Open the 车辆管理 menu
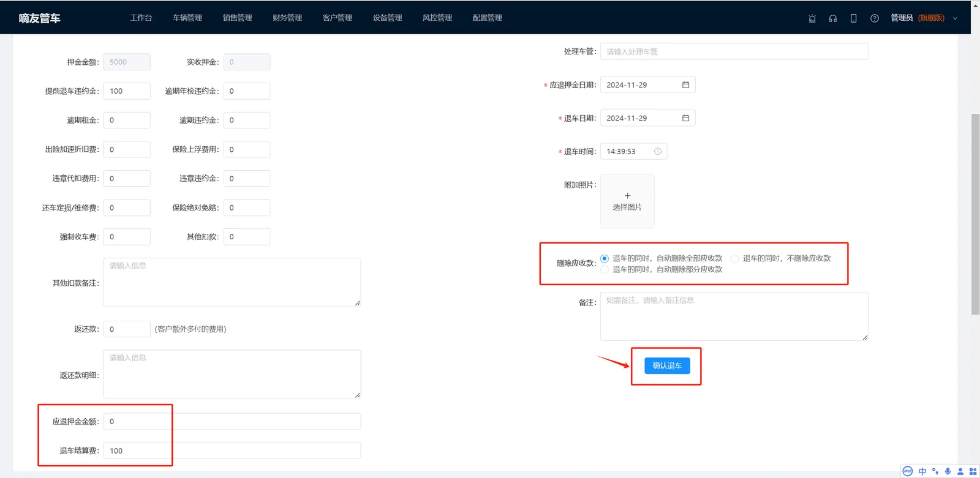The width and height of the screenshot is (980, 478). (x=187, y=18)
